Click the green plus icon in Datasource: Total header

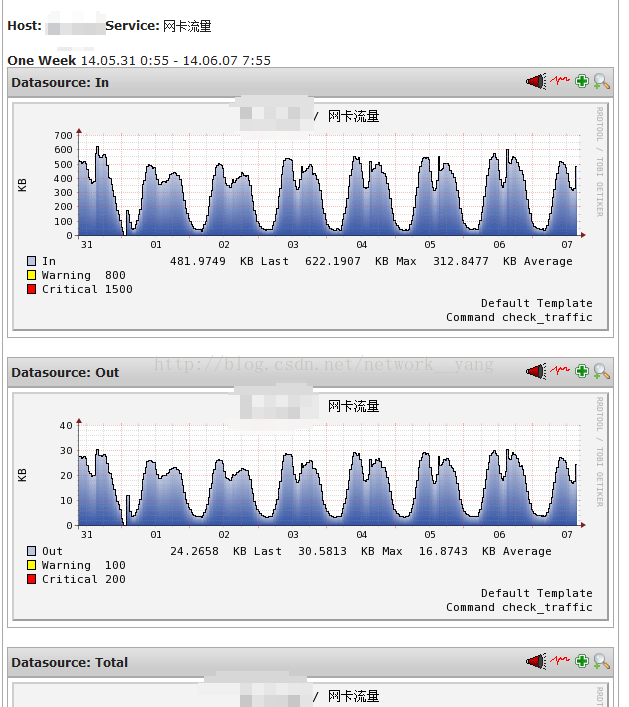pyautogui.click(x=582, y=661)
